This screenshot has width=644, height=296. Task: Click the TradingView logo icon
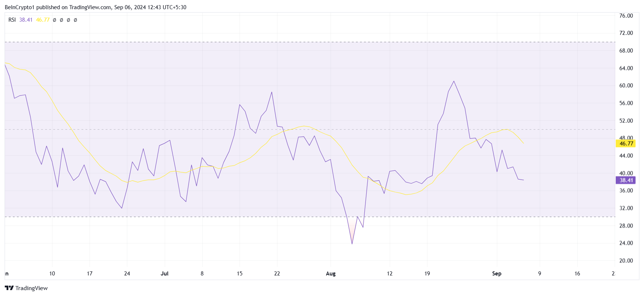coord(9,288)
